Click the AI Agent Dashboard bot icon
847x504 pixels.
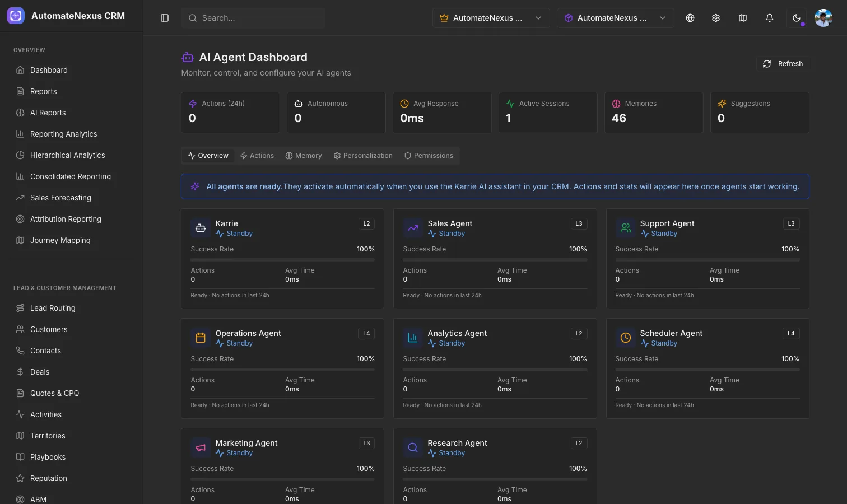tap(188, 57)
